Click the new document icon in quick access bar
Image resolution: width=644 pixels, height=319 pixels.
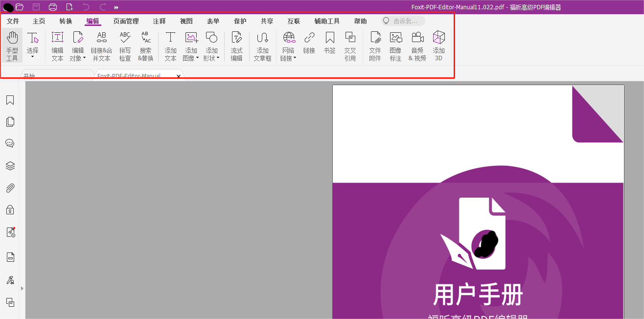tap(69, 7)
